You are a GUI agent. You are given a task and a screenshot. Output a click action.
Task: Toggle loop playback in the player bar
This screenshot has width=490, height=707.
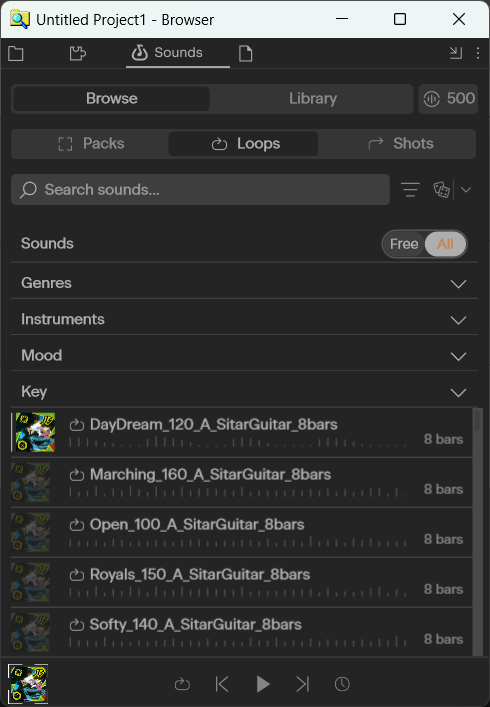pos(182,684)
